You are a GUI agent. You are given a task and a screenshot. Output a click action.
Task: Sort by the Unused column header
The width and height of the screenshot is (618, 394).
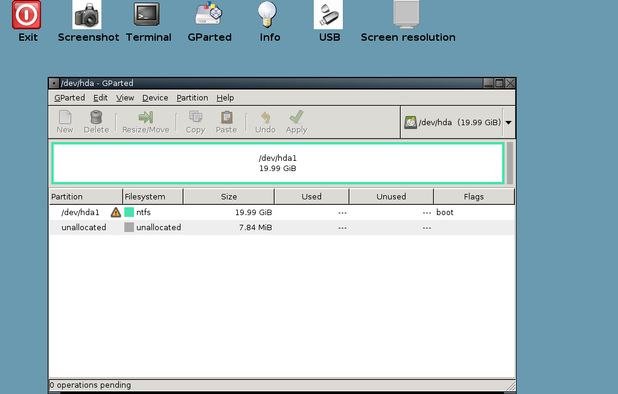tap(391, 197)
